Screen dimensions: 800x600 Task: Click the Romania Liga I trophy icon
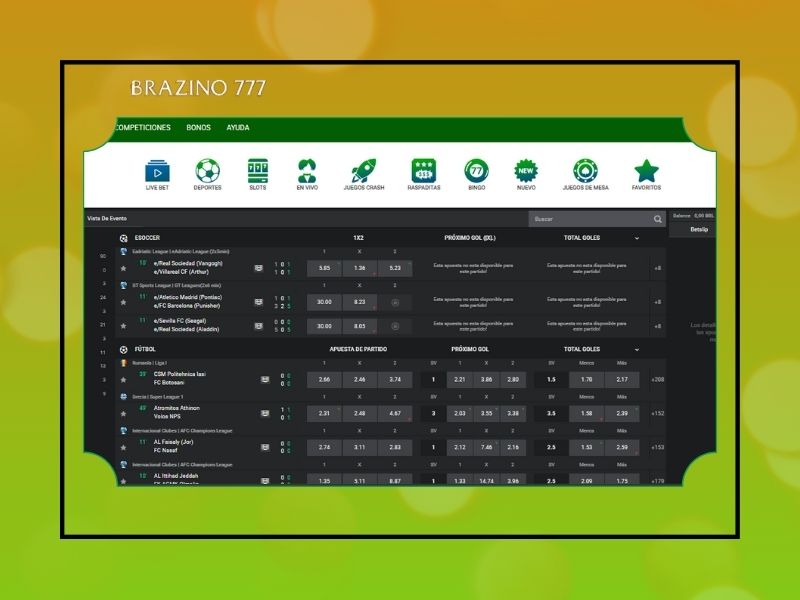click(x=123, y=363)
